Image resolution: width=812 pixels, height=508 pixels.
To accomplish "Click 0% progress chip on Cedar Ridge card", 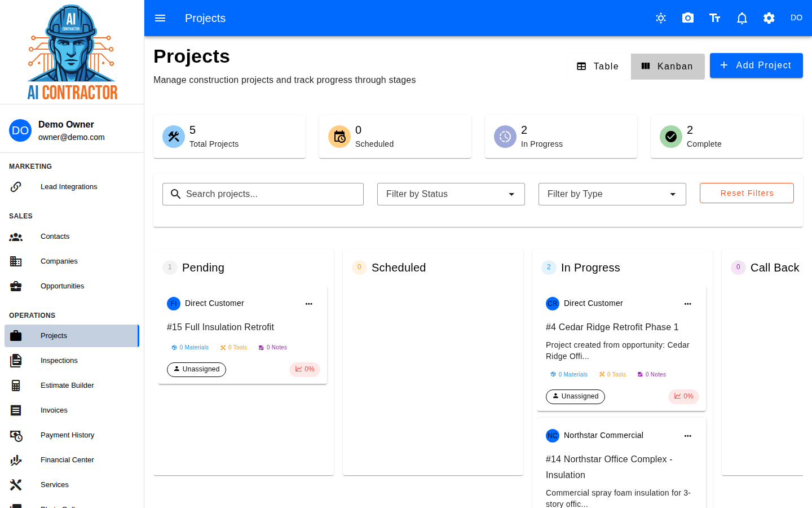I will click(684, 396).
